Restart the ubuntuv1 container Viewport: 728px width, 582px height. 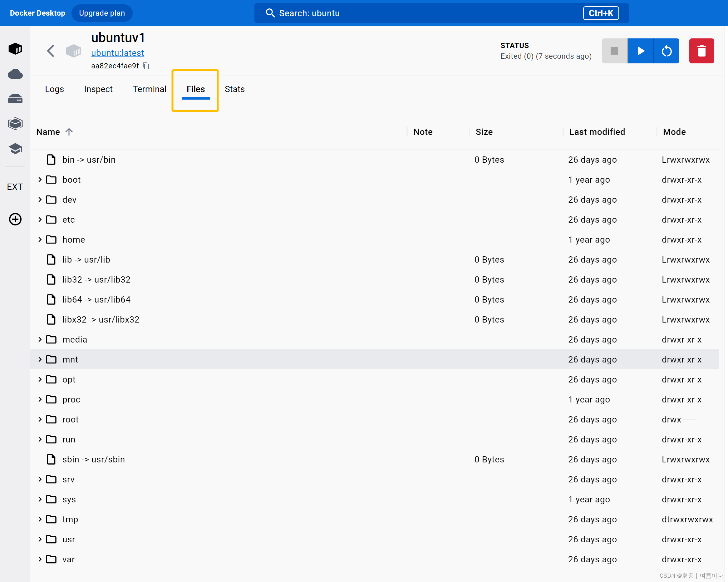tap(666, 51)
